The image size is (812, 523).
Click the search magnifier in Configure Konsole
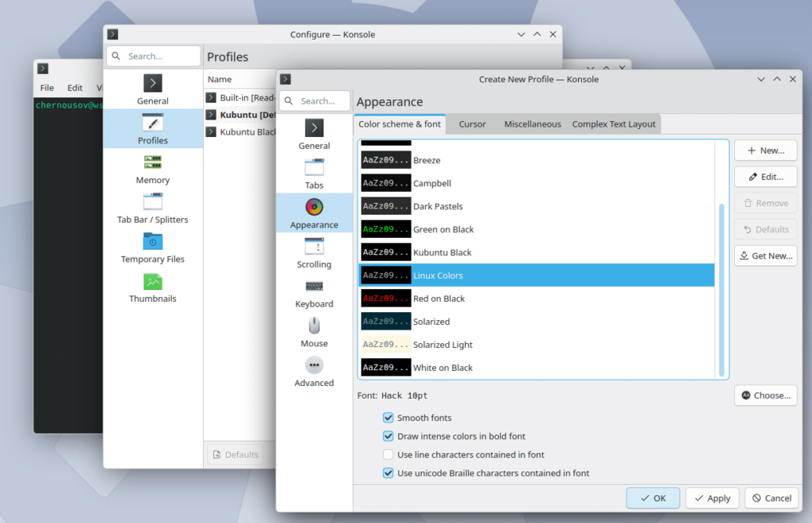pyautogui.click(x=117, y=56)
